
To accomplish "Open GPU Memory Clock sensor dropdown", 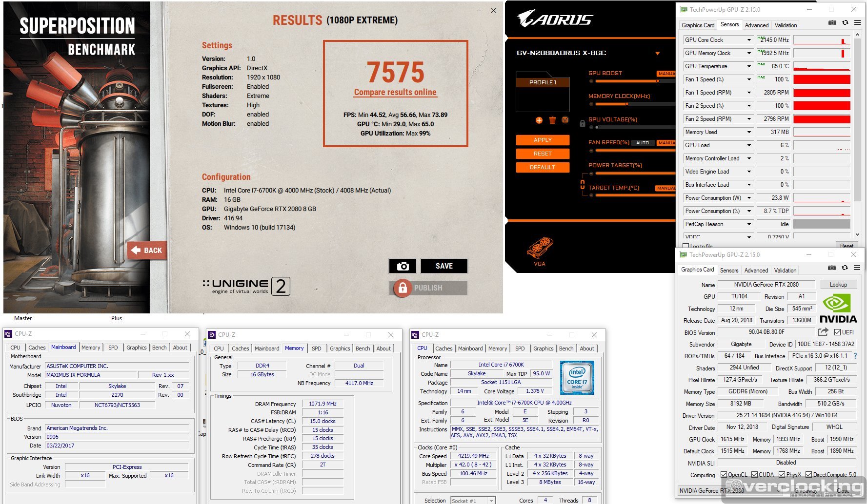I will coord(749,53).
